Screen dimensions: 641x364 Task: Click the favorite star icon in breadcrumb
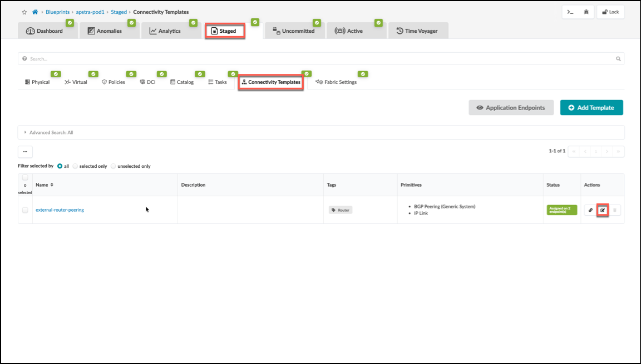(x=24, y=12)
